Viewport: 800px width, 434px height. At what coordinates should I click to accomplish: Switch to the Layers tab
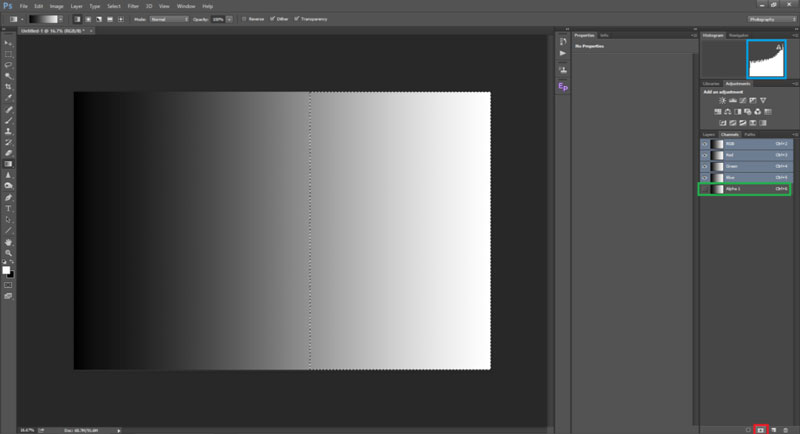click(x=708, y=134)
